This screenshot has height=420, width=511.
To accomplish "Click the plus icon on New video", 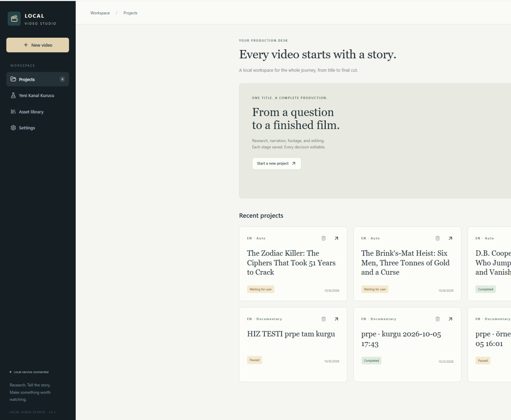I will click(26, 45).
